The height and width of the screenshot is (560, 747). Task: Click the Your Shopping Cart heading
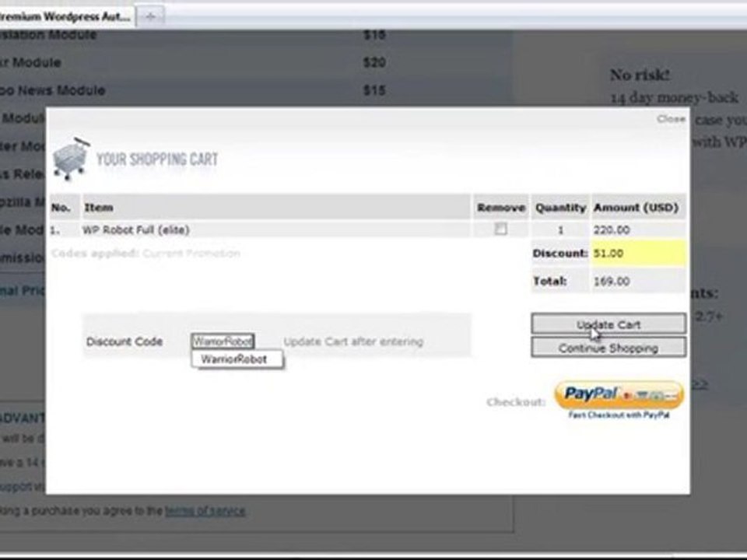(x=157, y=159)
